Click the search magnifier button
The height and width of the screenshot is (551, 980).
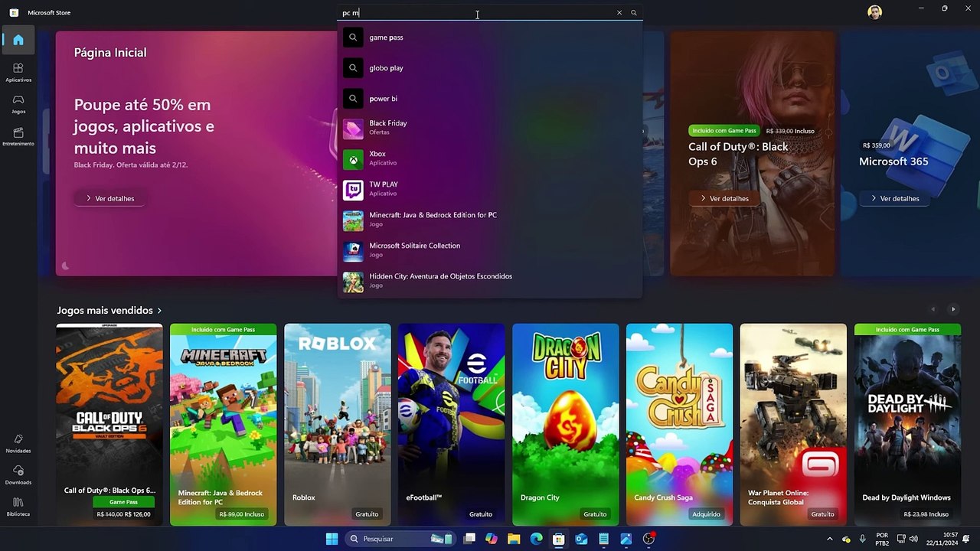click(x=634, y=13)
